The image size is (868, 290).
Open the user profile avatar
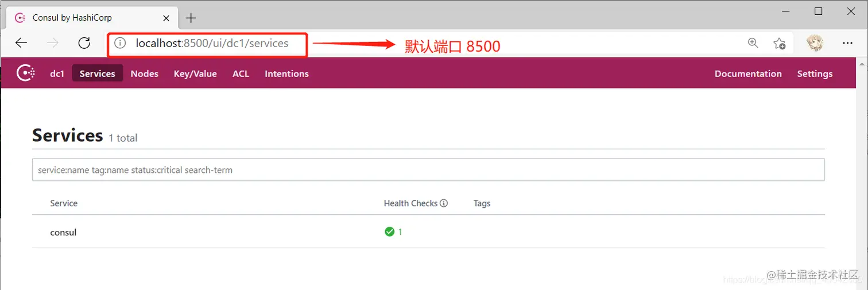pyautogui.click(x=815, y=43)
